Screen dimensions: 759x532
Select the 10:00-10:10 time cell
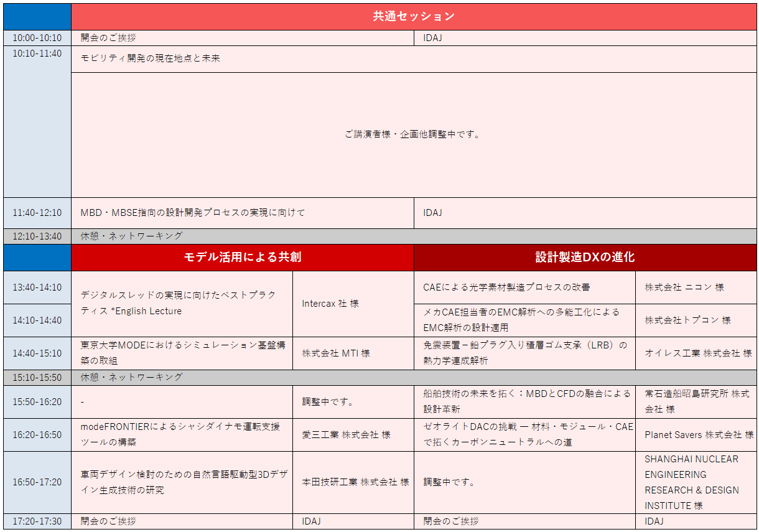[x=37, y=38]
